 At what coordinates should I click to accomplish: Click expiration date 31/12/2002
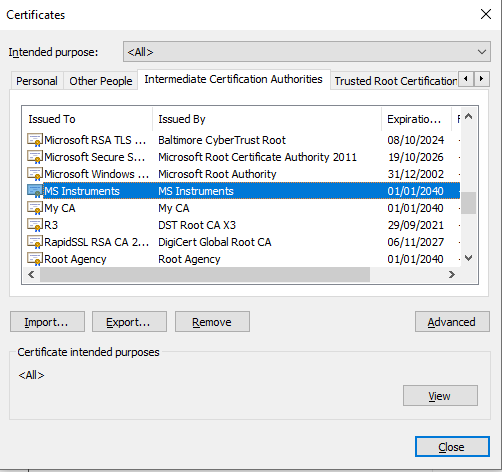tap(416, 174)
